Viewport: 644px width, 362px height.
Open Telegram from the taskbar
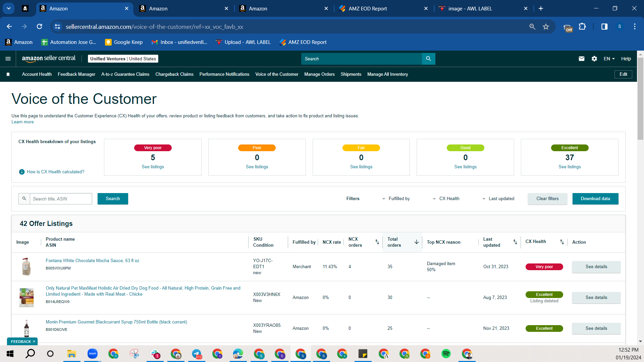point(197,354)
